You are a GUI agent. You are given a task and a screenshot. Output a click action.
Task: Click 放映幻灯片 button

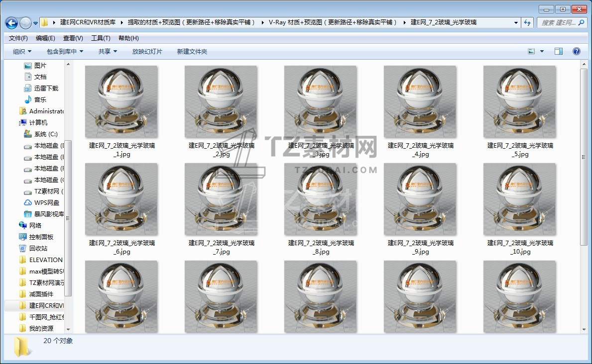tap(147, 52)
